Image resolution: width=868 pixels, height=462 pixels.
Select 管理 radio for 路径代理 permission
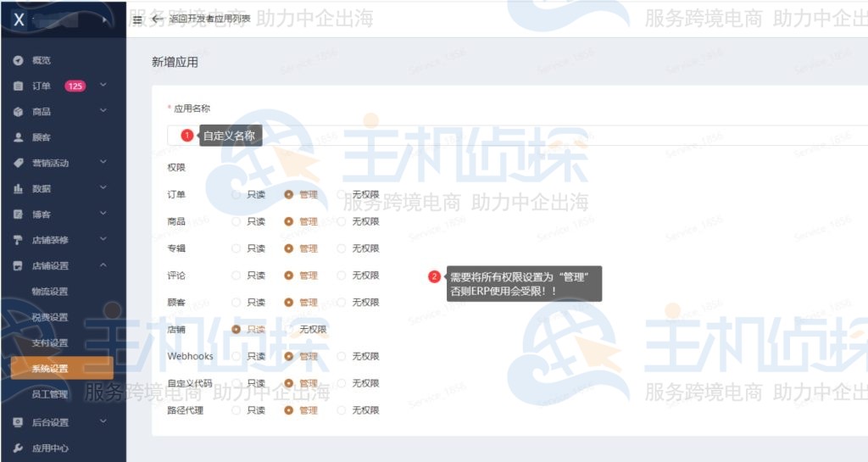288,410
